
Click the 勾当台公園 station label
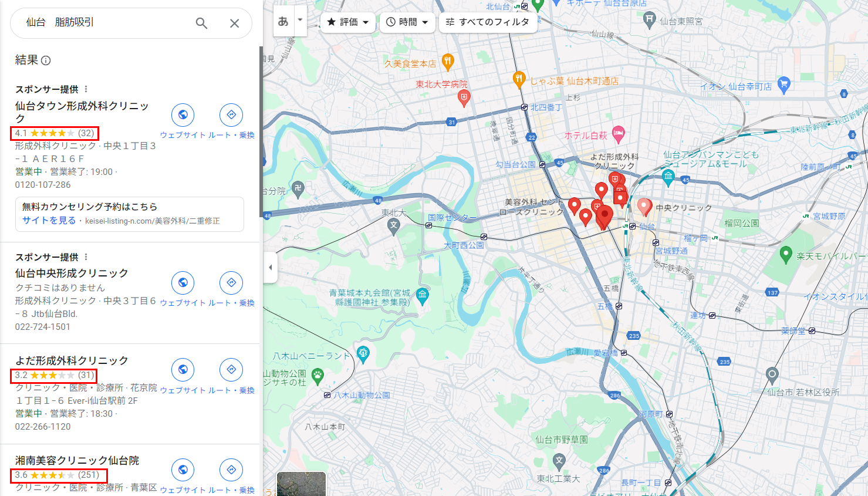tap(515, 164)
